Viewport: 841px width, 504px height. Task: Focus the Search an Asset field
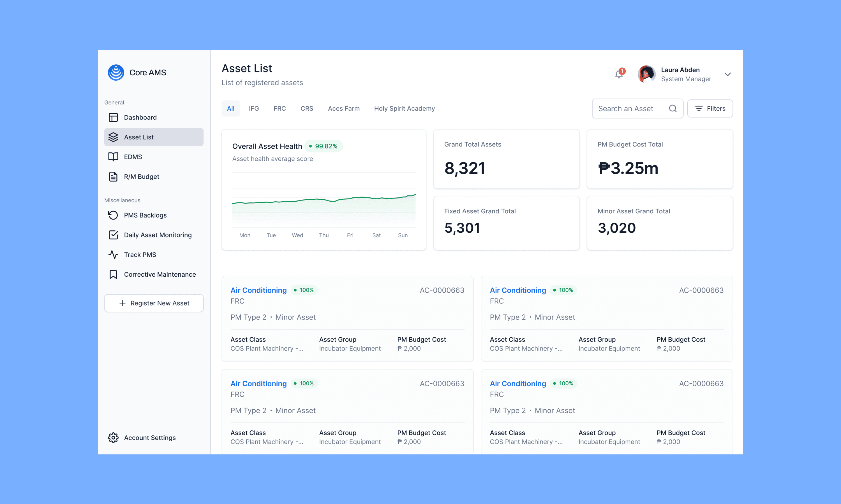point(629,109)
